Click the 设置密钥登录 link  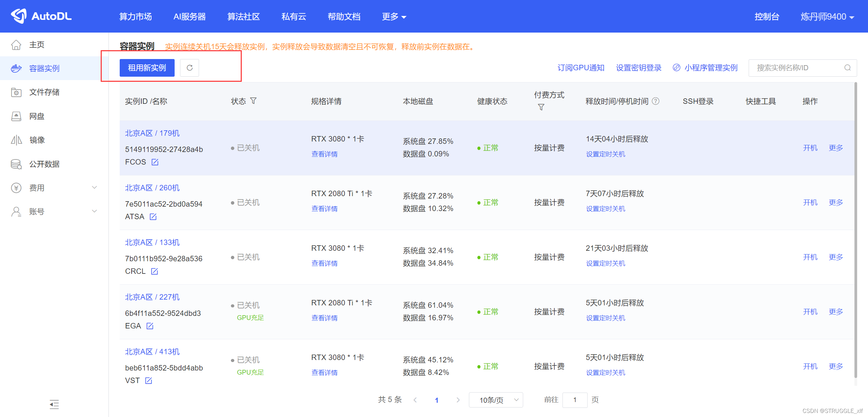point(638,68)
